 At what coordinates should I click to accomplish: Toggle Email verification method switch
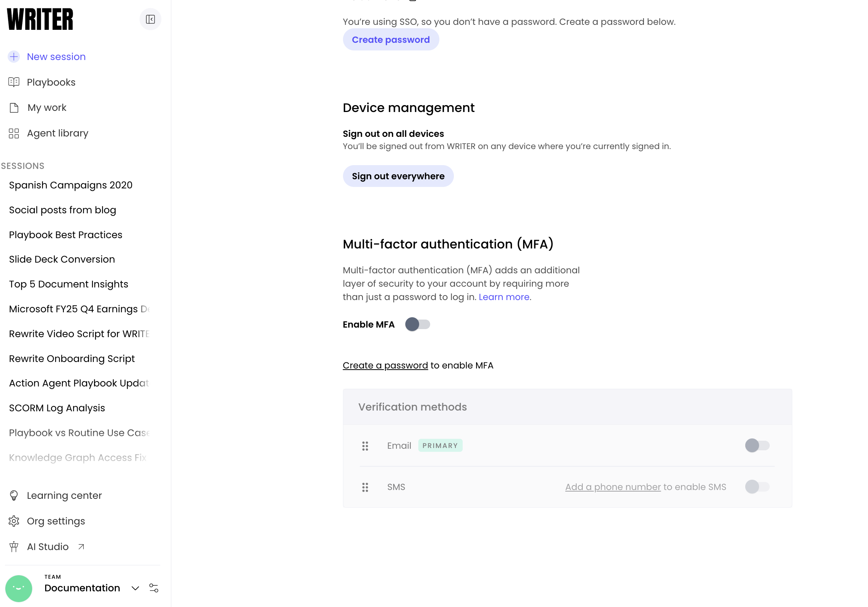pyautogui.click(x=757, y=445)
